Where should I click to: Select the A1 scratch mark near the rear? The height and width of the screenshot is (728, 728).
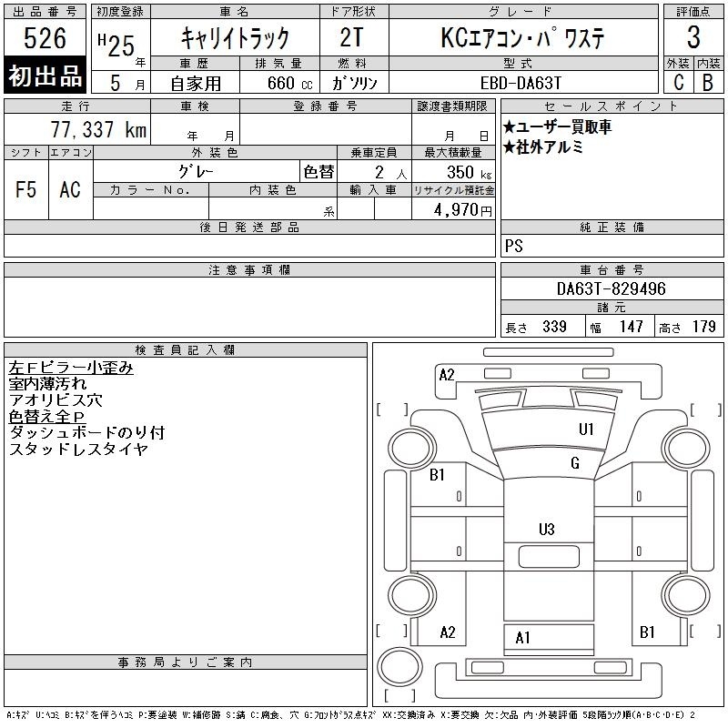coord(522,638)
